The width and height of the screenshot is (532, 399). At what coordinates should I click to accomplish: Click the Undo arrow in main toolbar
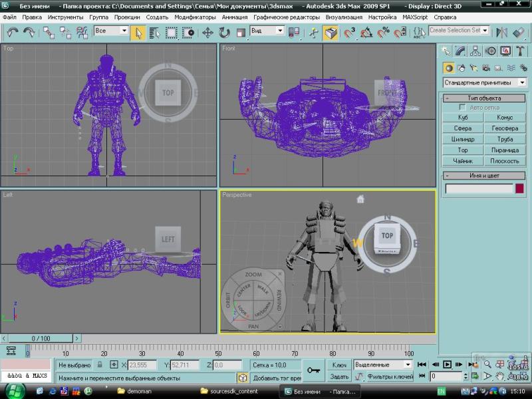12,32
